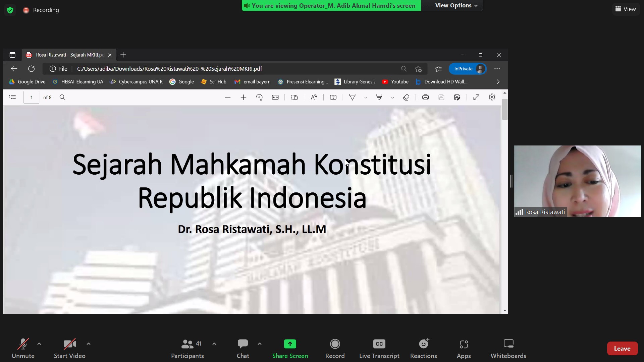The width and height of the screenshot is (644, 362).
Task: Select Rosa Ristawati's video thumbnail
Action: pyautogui.click(x=577, y=181)
